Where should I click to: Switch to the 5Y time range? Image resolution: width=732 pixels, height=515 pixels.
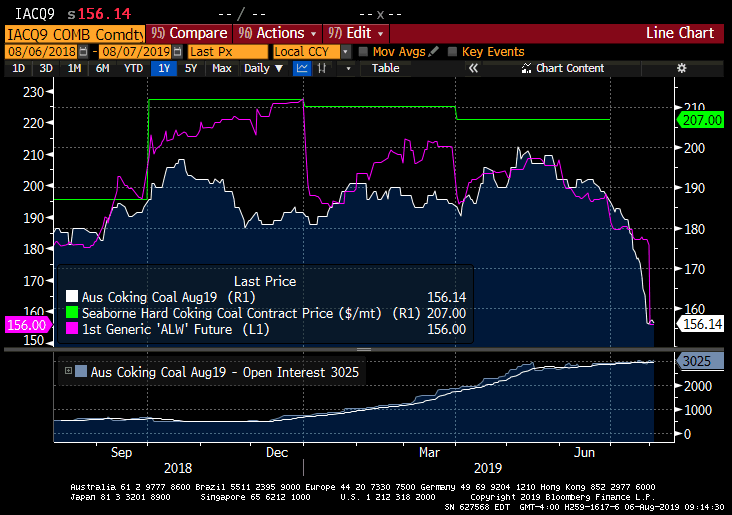(x=191, y=68)
